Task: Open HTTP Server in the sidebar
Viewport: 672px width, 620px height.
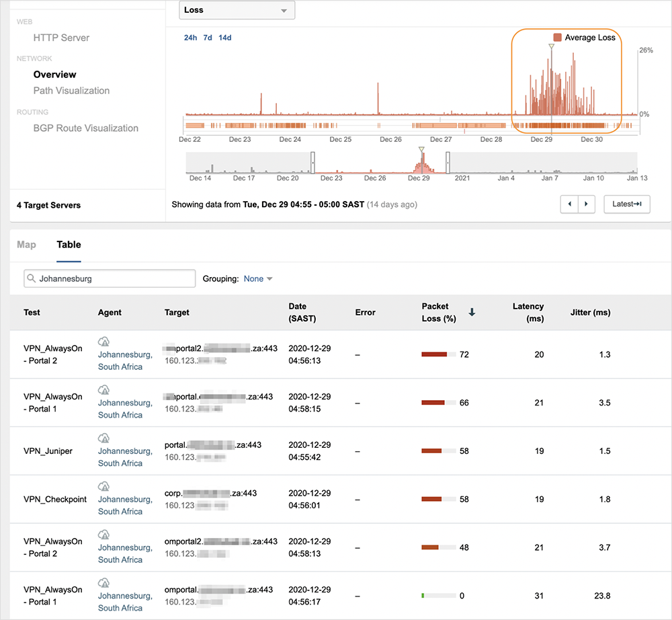Action: coord(61,38)
